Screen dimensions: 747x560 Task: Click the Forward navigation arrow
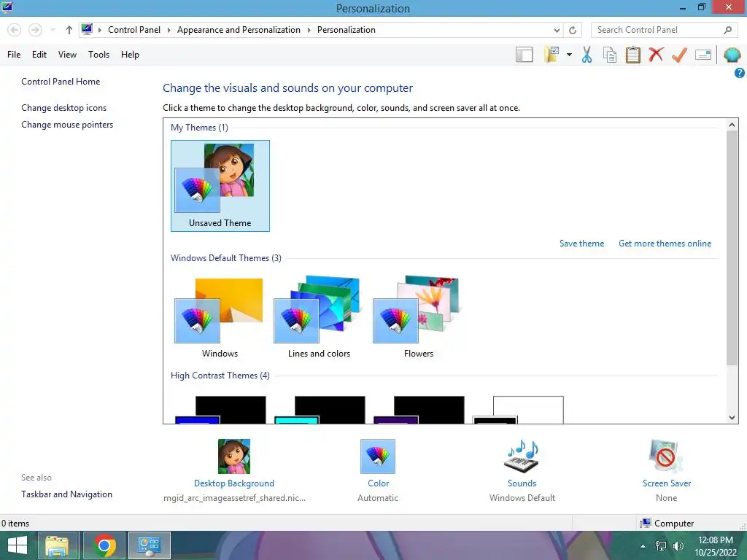[35, 30]
